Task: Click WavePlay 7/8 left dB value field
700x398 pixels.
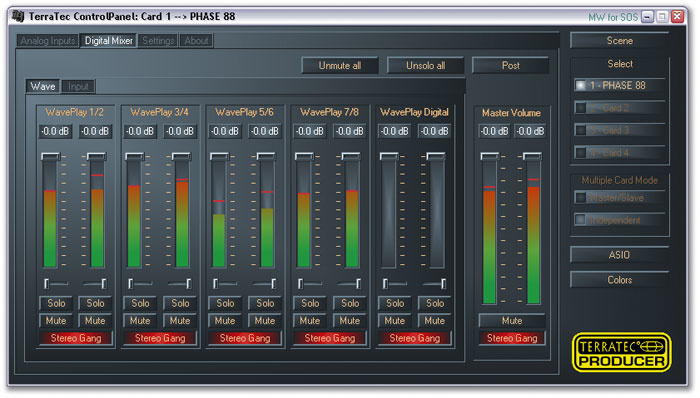Action: point(310,131)
